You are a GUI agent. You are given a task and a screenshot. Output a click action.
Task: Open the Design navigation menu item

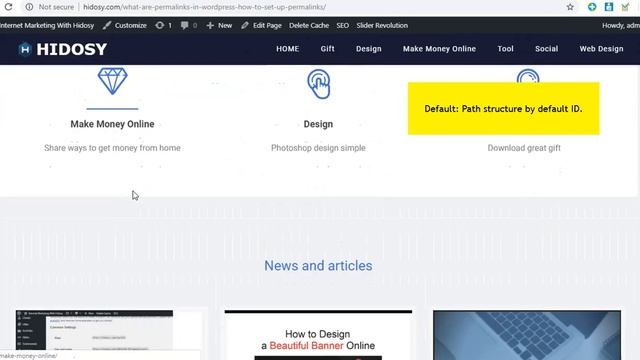[369, 49]
